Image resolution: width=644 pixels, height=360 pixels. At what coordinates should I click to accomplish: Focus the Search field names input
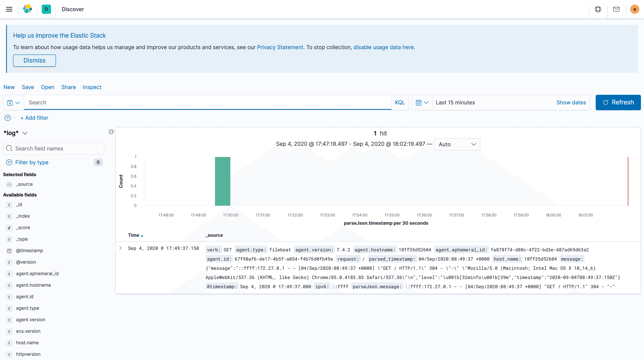54,149
